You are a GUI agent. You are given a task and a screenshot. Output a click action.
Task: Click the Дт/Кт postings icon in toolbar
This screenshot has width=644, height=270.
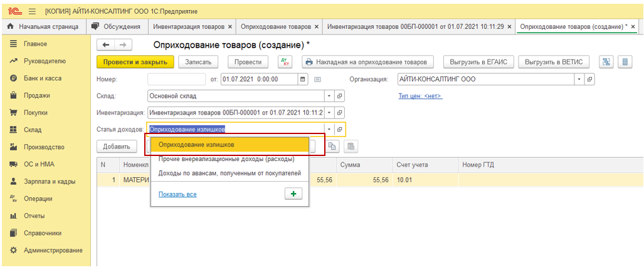coord(285,62)
